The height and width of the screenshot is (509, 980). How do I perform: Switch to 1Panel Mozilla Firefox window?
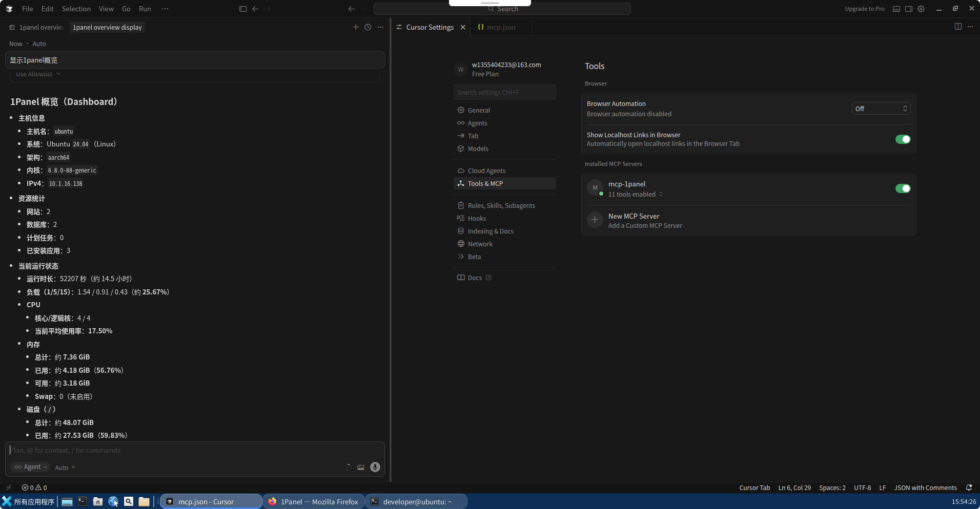[314, 501]
